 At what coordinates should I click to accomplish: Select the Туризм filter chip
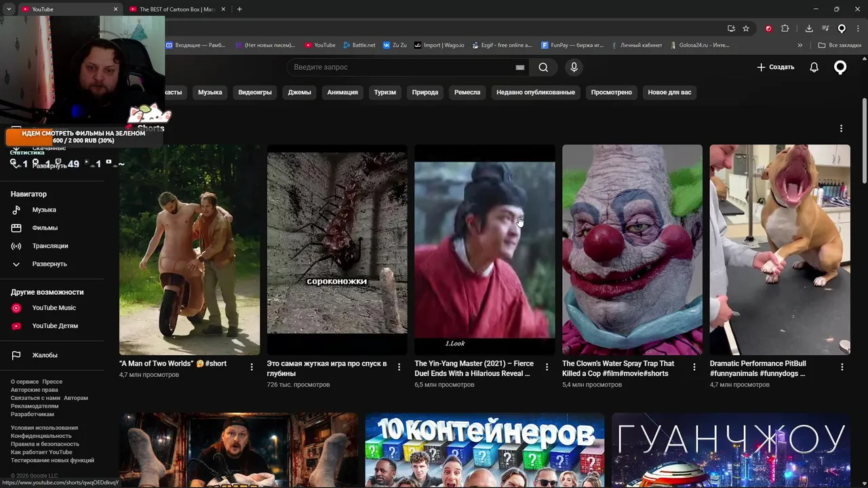coord(385,92)
